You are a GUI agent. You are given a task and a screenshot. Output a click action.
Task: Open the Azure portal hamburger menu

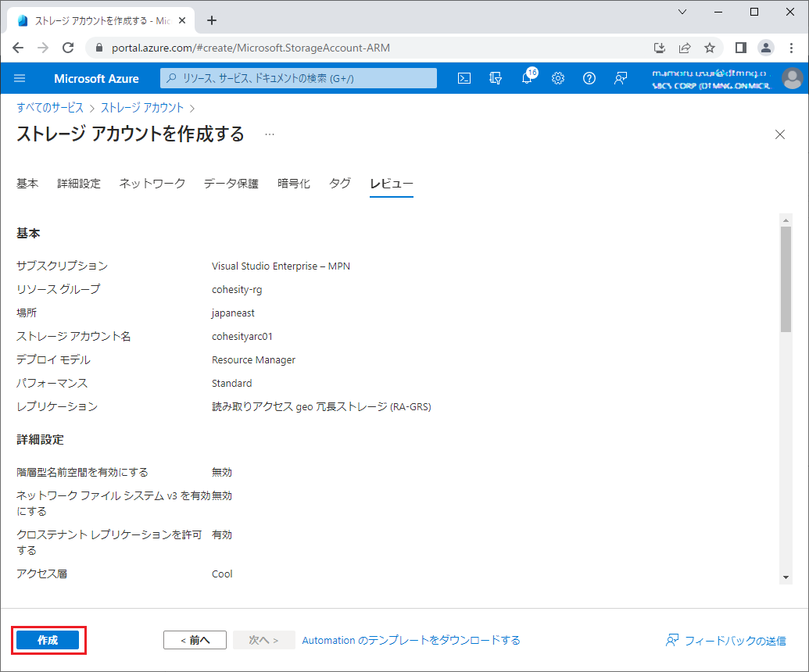coord(20,78)
